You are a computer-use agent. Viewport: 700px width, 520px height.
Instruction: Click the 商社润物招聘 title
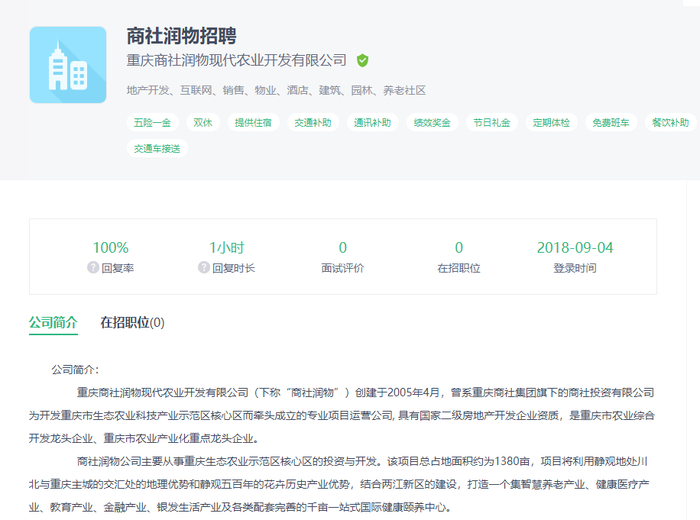(181, 36)
